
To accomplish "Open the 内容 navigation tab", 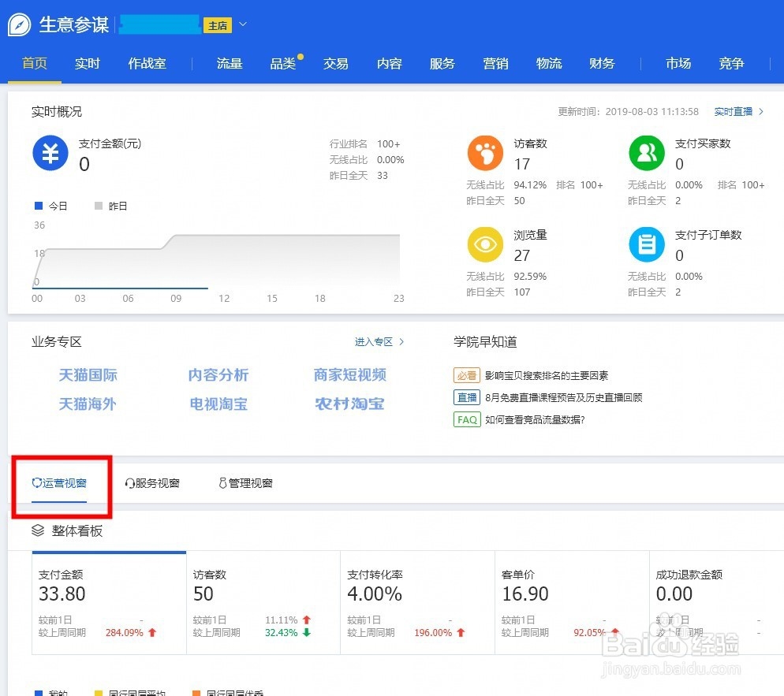I will pyautogui.click(x=390, y=64).
